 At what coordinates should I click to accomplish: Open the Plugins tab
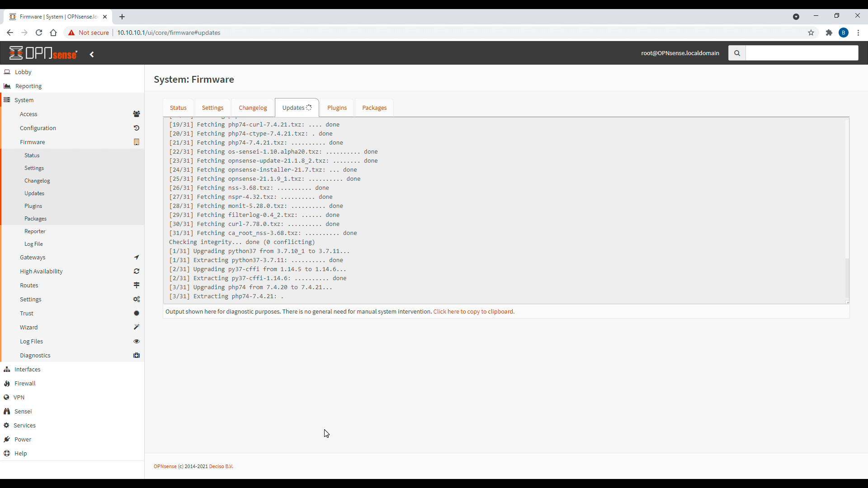click(x=337, y=108)
